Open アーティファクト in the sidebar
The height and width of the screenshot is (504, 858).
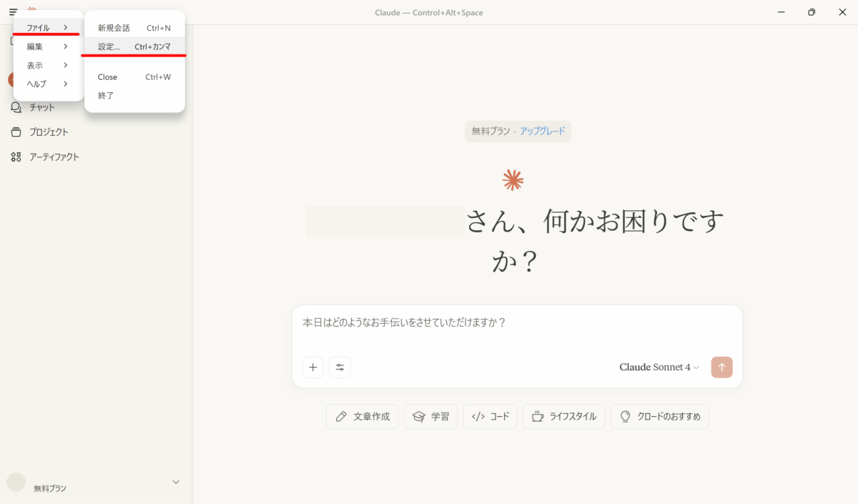[x=54, y=157]
